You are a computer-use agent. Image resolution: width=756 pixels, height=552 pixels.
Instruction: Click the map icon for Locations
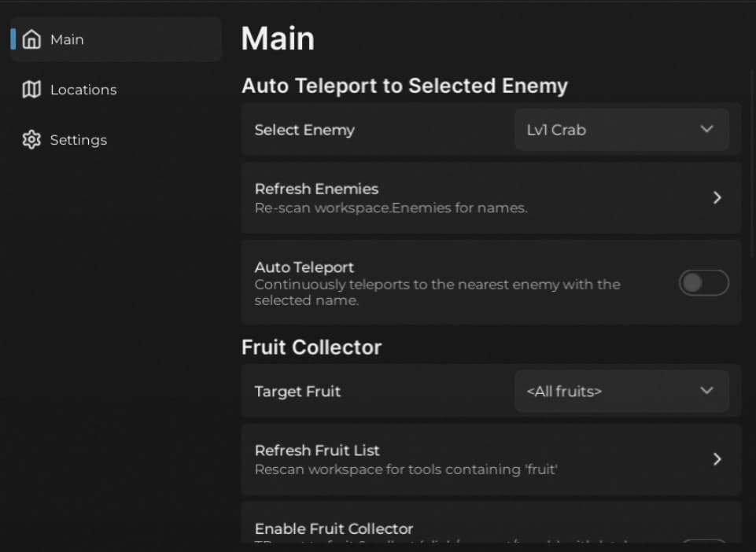(x=31, y=90)
